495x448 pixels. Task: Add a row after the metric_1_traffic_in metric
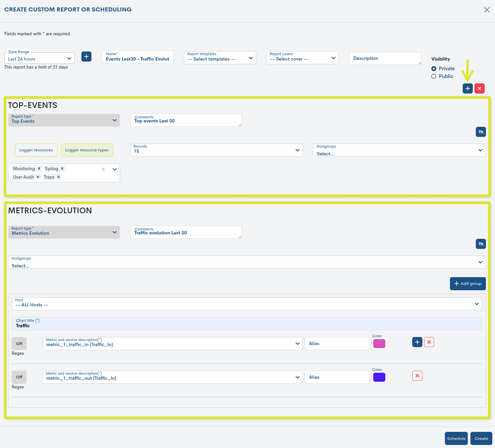click(417, 342)
